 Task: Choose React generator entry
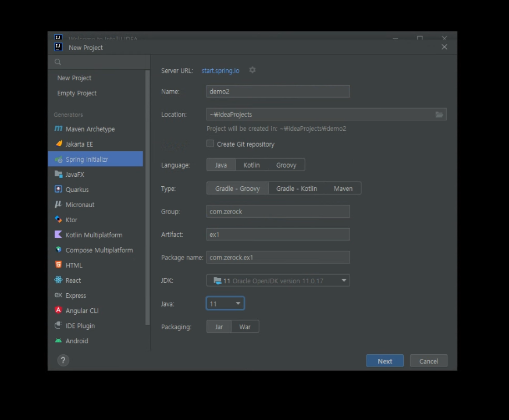(95, 280)
